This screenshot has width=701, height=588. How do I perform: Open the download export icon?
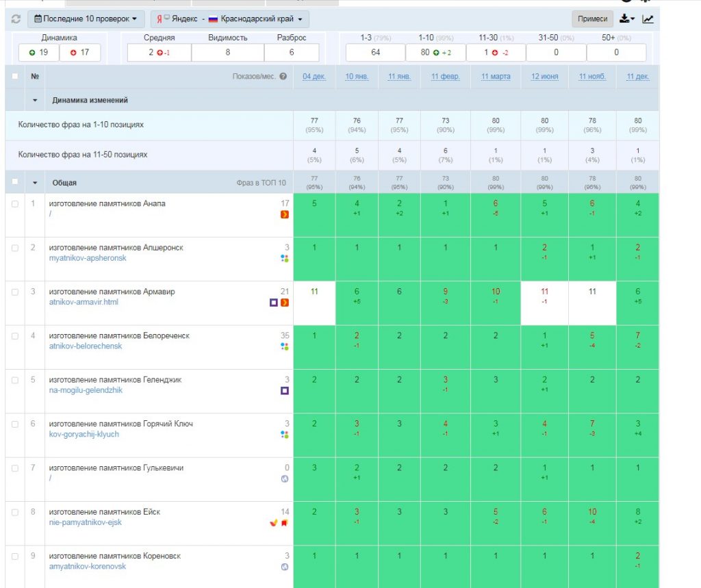tap(627, 18)
